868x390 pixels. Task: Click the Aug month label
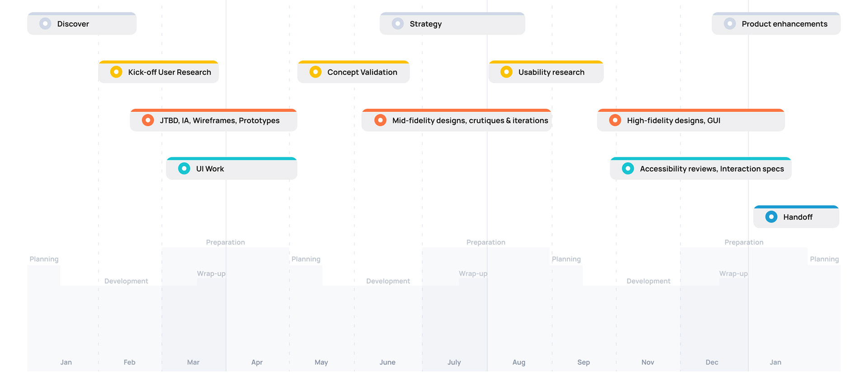tap(519, 362)
